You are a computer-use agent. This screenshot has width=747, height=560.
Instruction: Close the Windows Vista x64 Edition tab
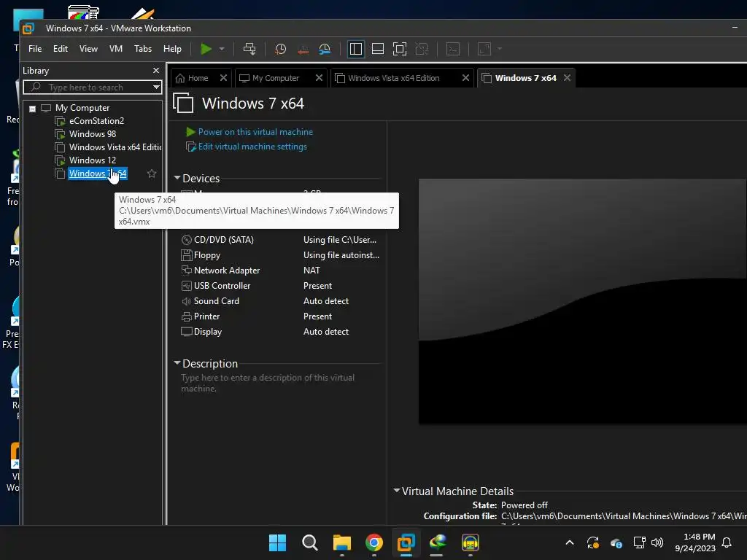click(465, 77)
